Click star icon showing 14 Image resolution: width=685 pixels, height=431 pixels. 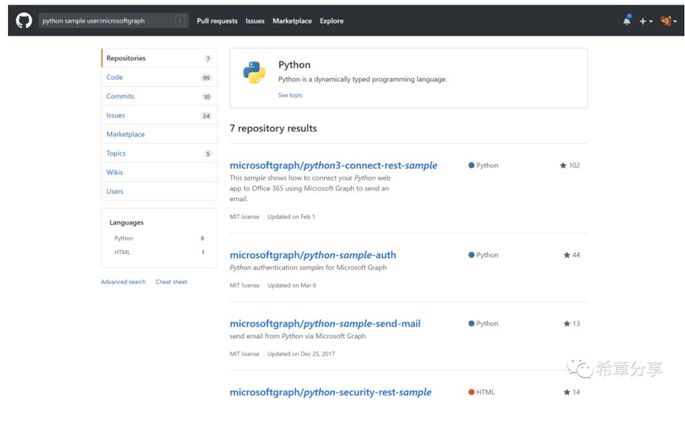tap(567, 392)
